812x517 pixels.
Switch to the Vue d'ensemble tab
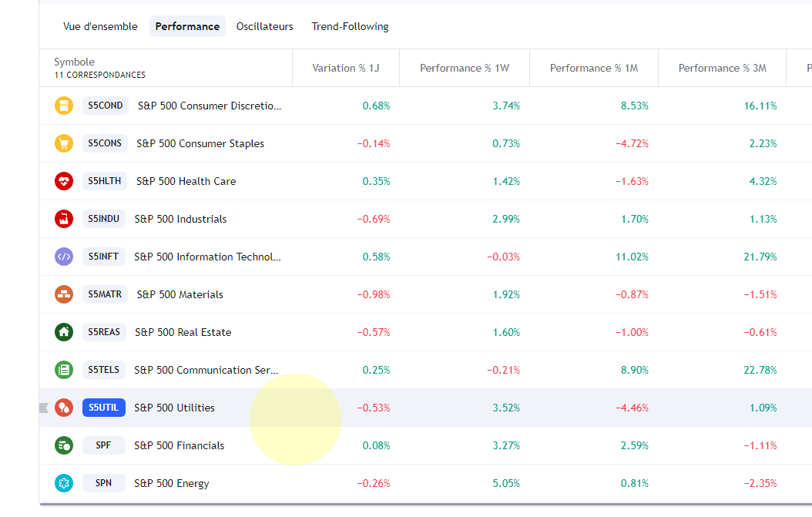click(100, 26)
